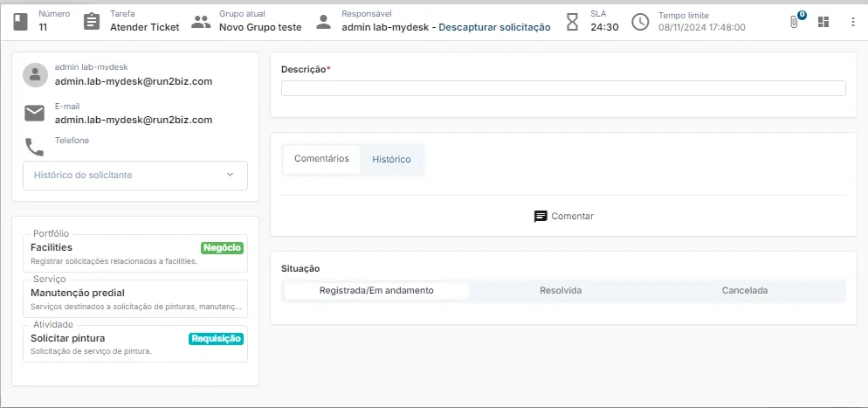This screenshot has width=868, height=408.
Task: Click the Descapturar solicitação link
Action: 494,27
